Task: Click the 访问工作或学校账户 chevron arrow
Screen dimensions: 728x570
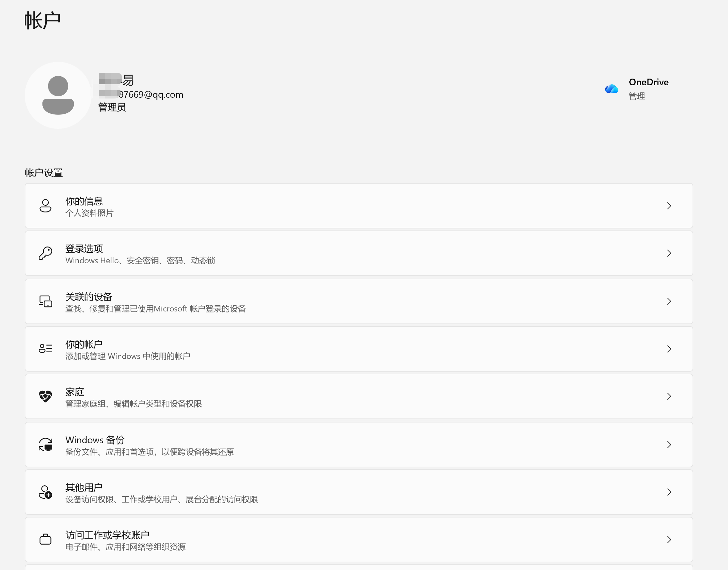Action: (669, 540)
